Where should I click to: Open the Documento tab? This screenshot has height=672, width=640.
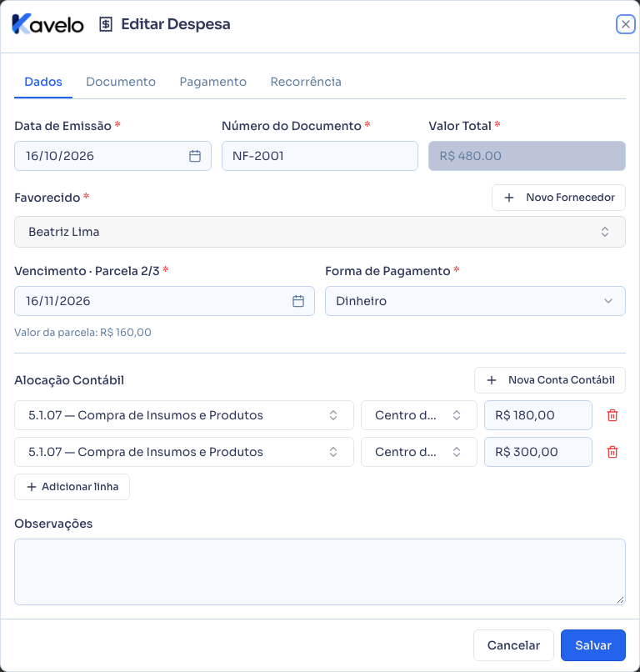coord(121,82)
